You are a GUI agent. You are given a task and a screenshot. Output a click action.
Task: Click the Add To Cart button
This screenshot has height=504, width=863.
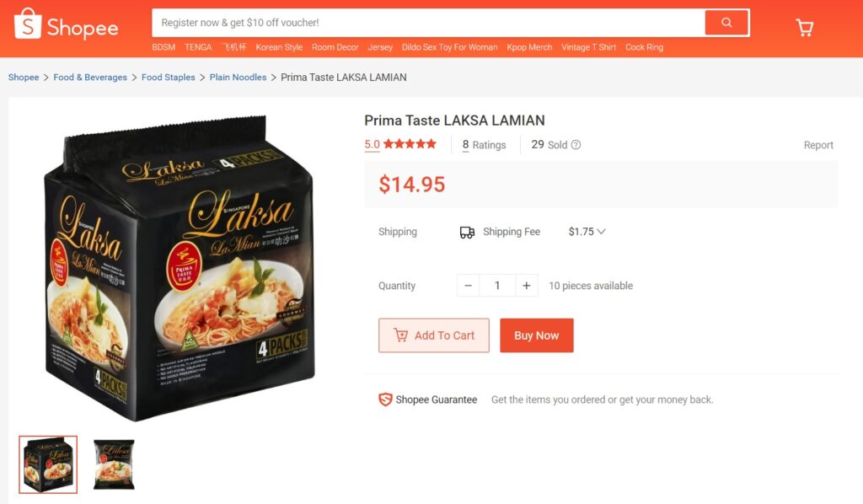(x=434, y=335)
